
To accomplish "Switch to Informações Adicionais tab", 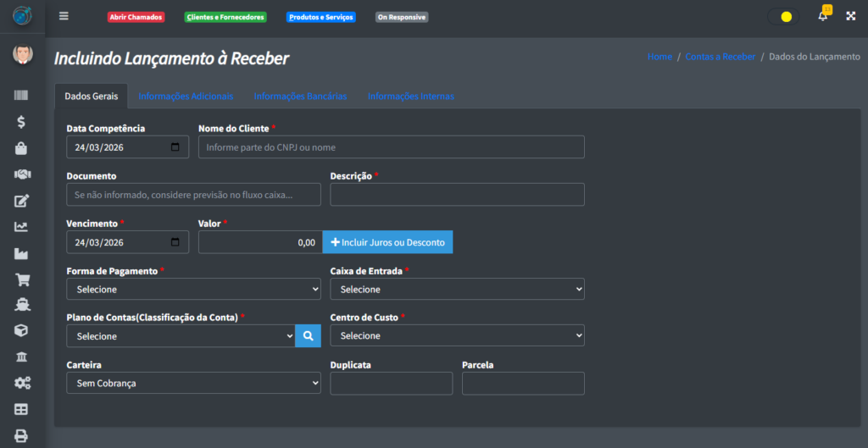I will [x=186, y=97].
